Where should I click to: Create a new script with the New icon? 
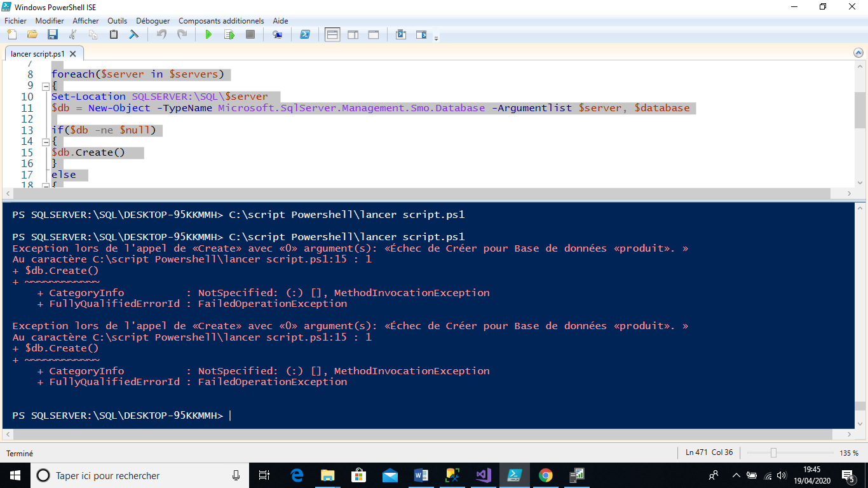(13, 34)
